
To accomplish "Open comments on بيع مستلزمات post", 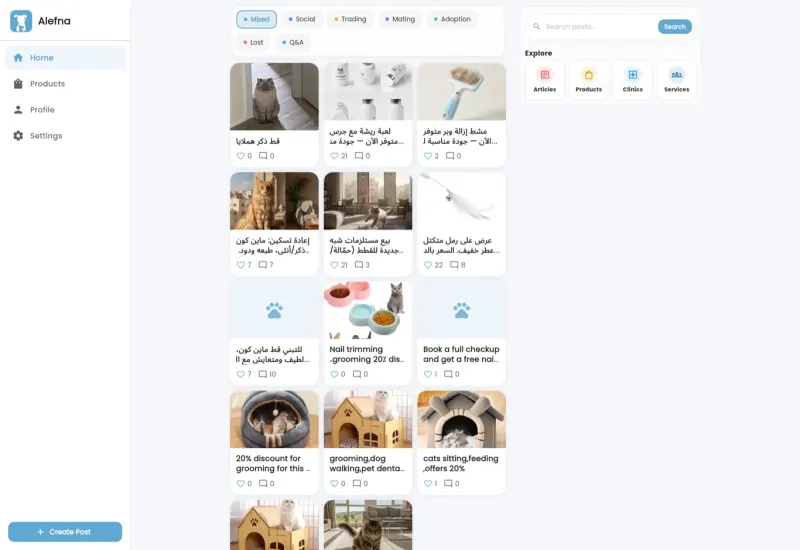I will (x=359, y=265).
